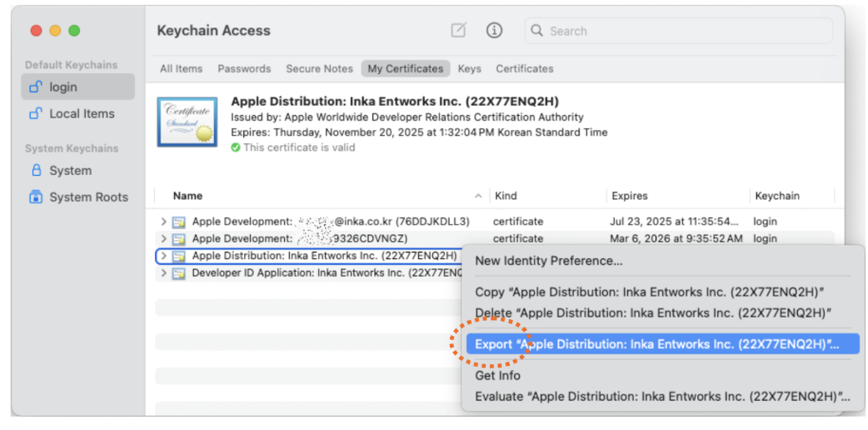The height and width of the screenshot is (430, 868).
Task: Click into the Search field
Action: 683,31
